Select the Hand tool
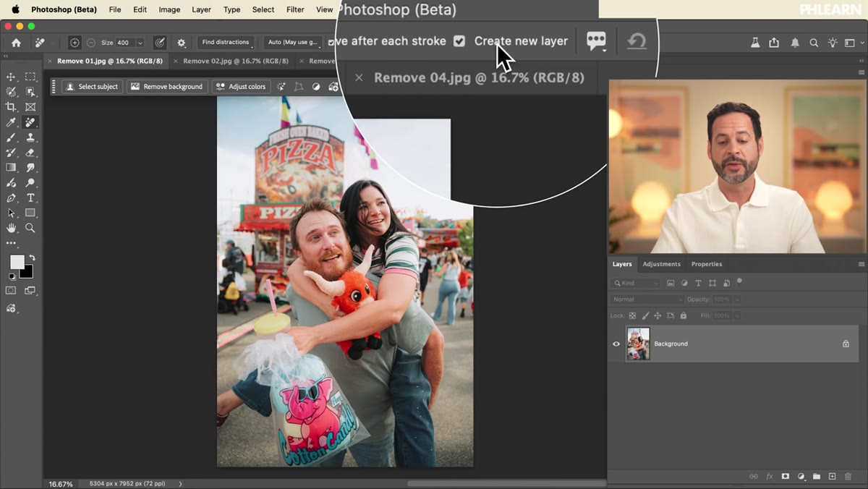 pyautogui.click(x=11, y=228)
